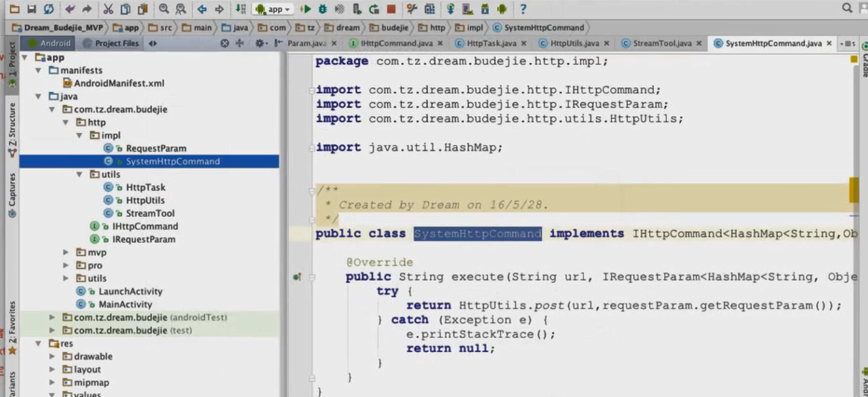Click the Attach debugger to process icon
868x397 pixels.
(357, 10)
